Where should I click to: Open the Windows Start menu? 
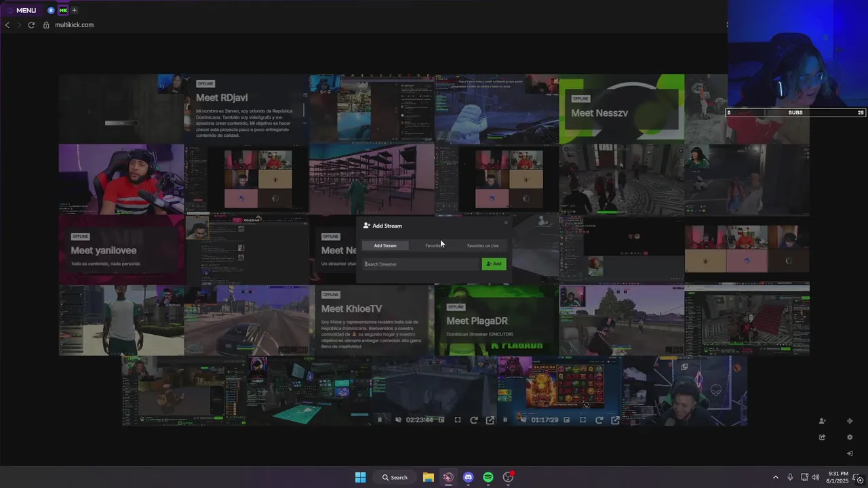[x=360, y=477]
